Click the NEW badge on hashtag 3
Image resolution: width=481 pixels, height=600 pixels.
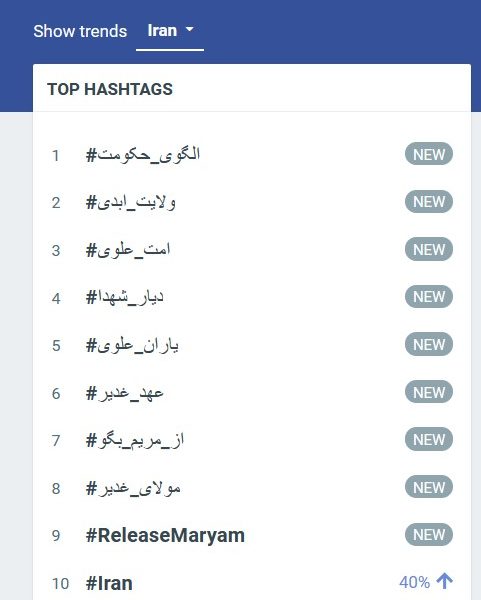click(429, 249)
